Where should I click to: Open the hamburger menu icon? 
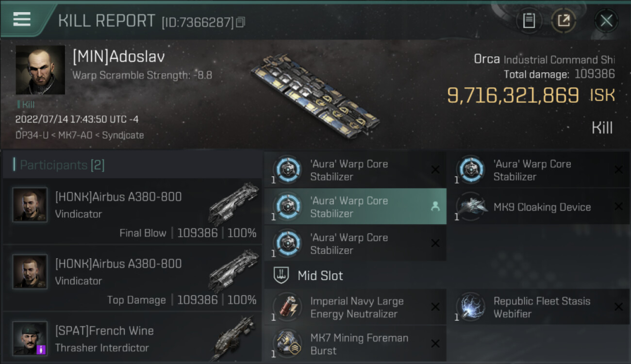[22, 20]
